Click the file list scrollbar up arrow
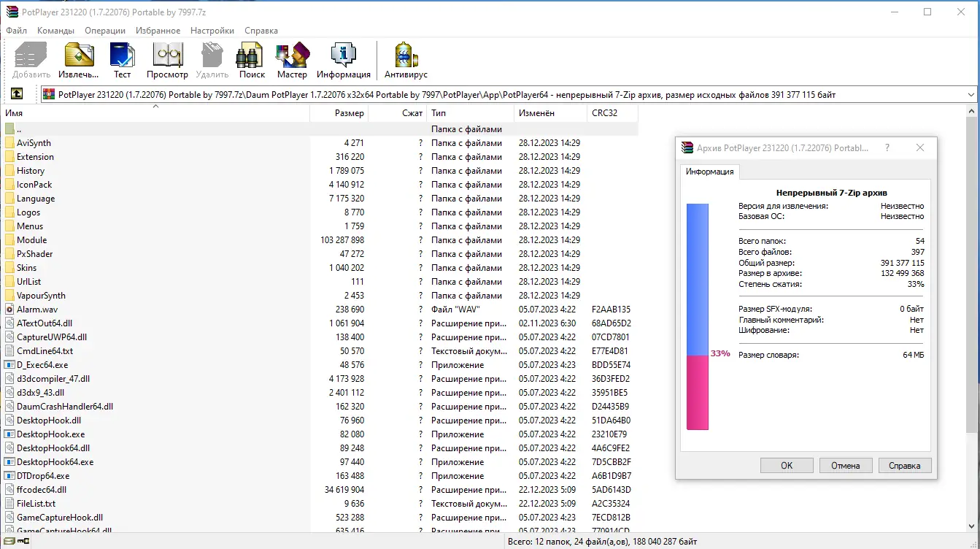This screenshot has width=980, height=549. (972, 112)
